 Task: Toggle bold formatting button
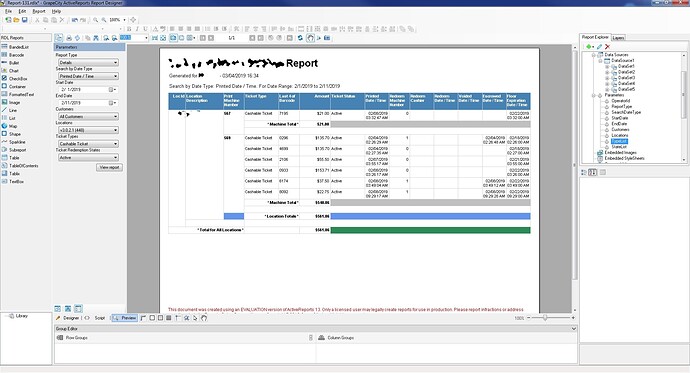pyautogui.click(x=129, y=29)
